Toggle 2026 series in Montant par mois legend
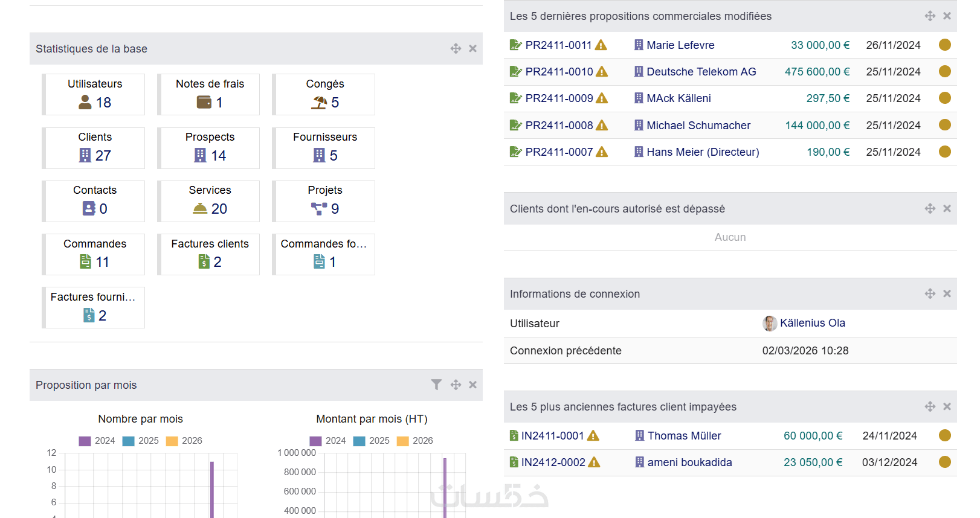980x518 pixels. point(415,441)
